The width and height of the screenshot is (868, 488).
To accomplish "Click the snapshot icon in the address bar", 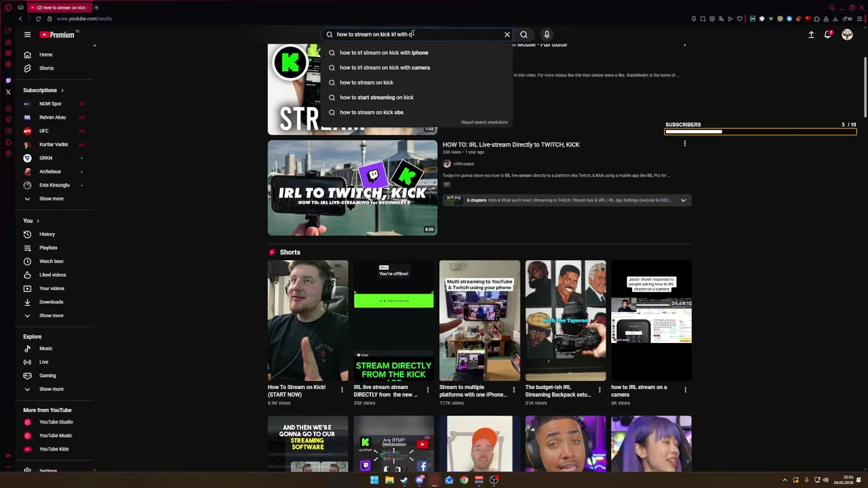I will click(x=703, y=18).
